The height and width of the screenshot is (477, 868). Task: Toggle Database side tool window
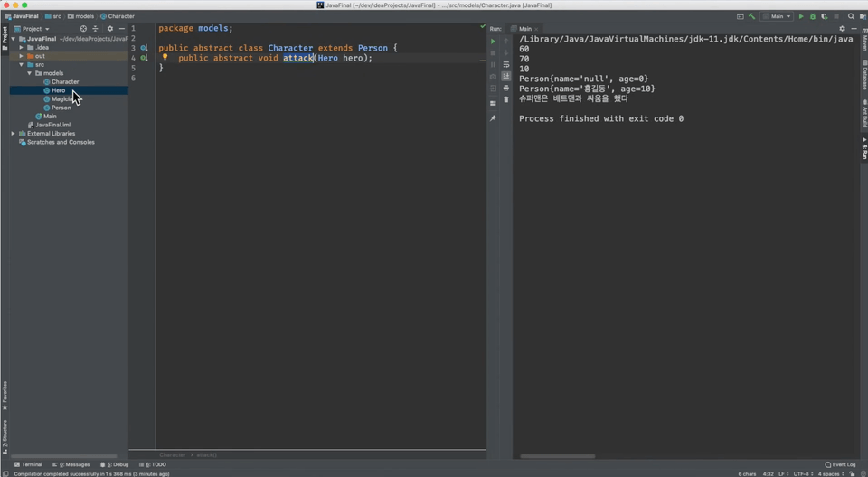(x=864, y=75)
